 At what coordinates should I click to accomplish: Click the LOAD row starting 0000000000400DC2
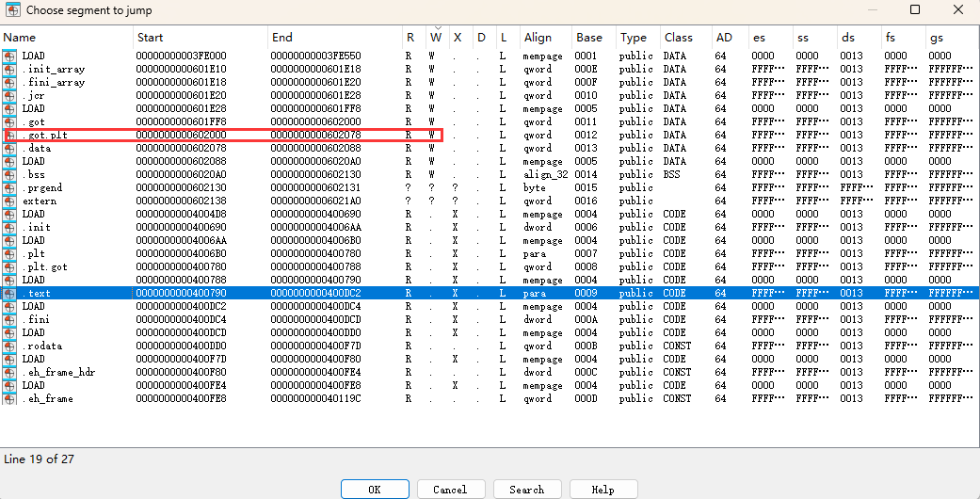[490, 306]
